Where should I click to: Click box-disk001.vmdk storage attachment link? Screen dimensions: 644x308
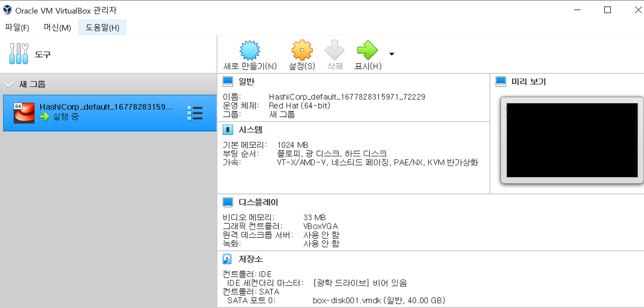[x=379, y=300]
